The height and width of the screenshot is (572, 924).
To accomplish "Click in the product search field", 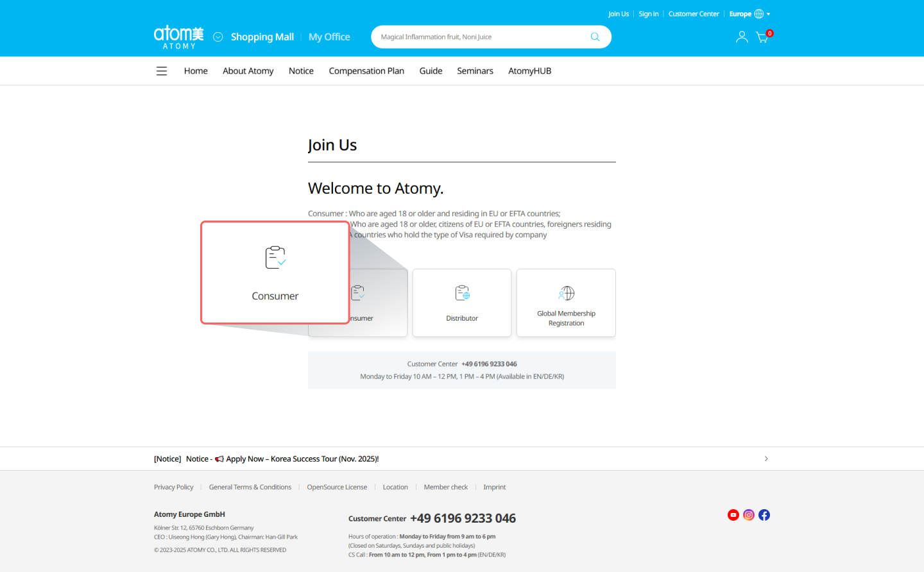I will tap(481, 37).
